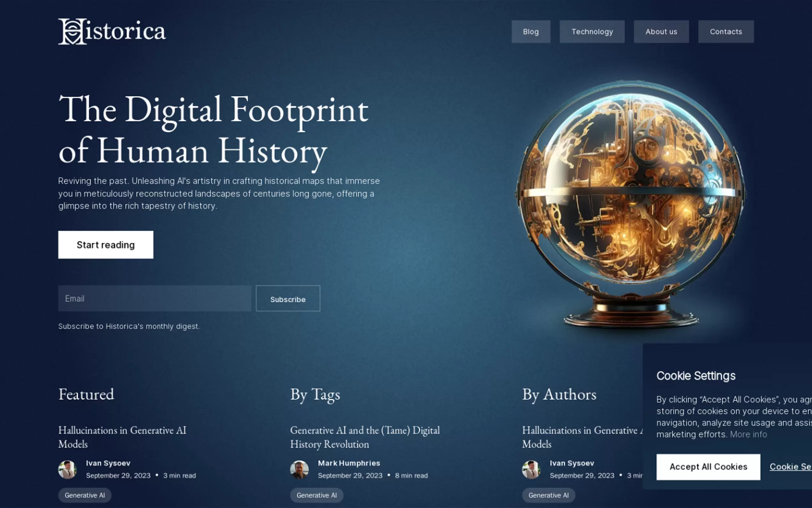Open the More info cookie link

point(748,434)
